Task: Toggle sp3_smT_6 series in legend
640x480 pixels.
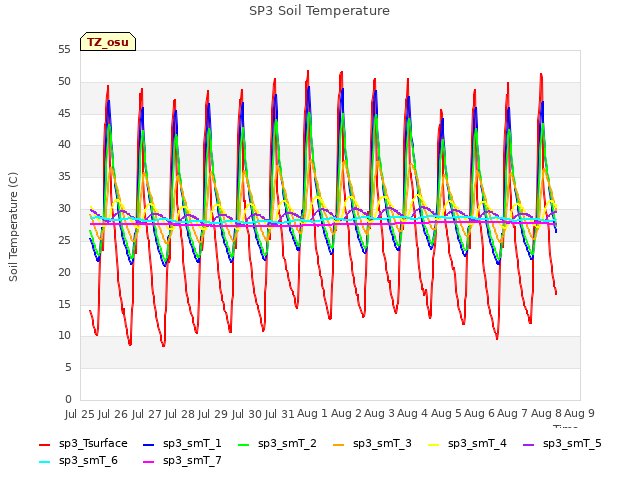Action: [x=78, y=460]
